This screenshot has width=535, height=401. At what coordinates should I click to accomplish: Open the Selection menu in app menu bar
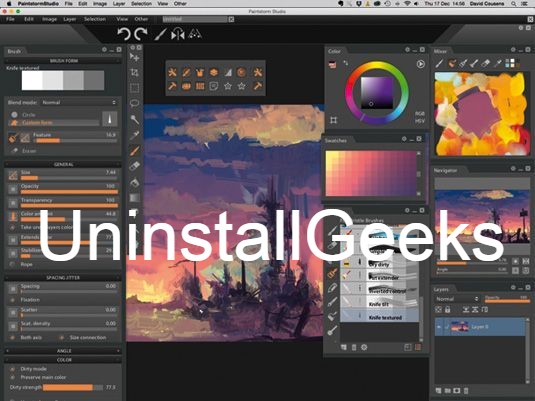tap(95, 19)
